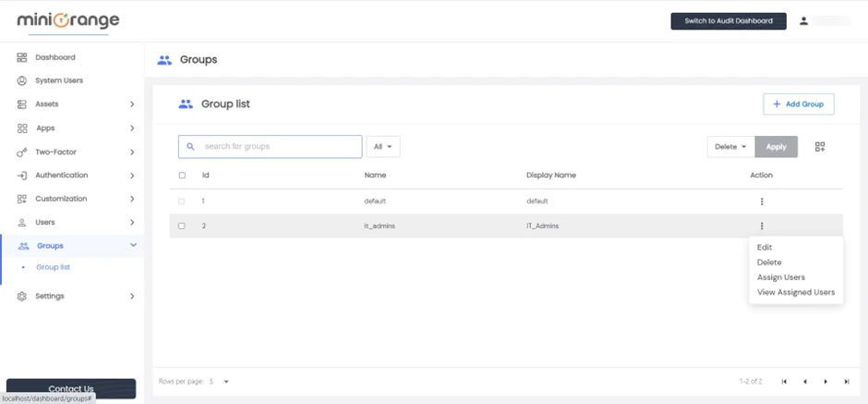Choose Delete from the action menu
This screenshot has height=404, width=868.
[x=769, y=263]
